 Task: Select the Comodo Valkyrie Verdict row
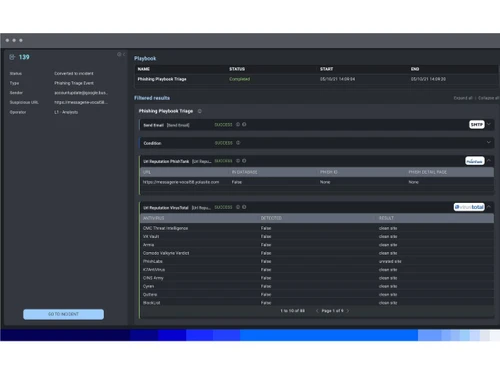pos(317,253)
